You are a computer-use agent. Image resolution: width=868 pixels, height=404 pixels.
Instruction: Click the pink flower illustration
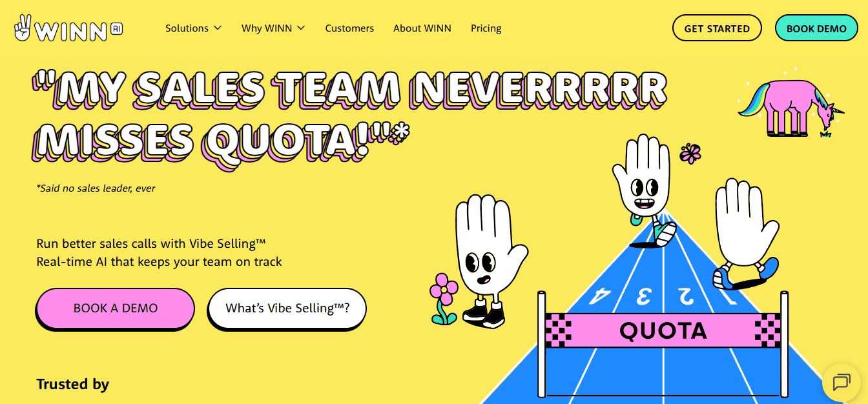[x=443, y=298]
